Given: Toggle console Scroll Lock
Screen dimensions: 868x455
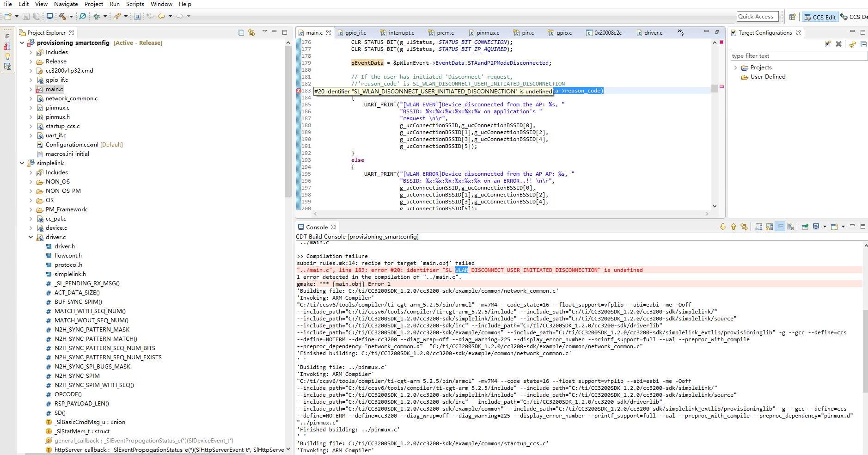Looking at the screenshot, I should [769, 227].
